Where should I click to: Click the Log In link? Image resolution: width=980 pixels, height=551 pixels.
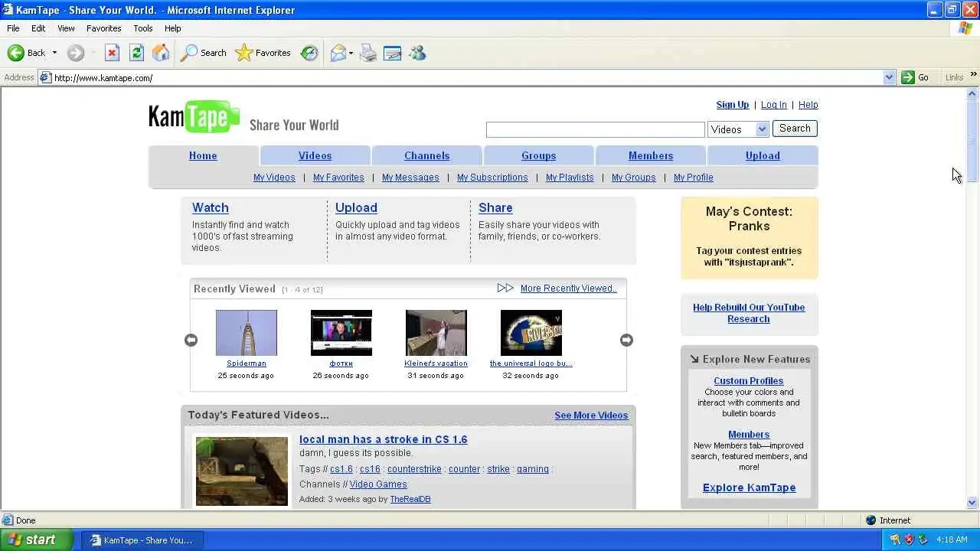click(773, 105)
